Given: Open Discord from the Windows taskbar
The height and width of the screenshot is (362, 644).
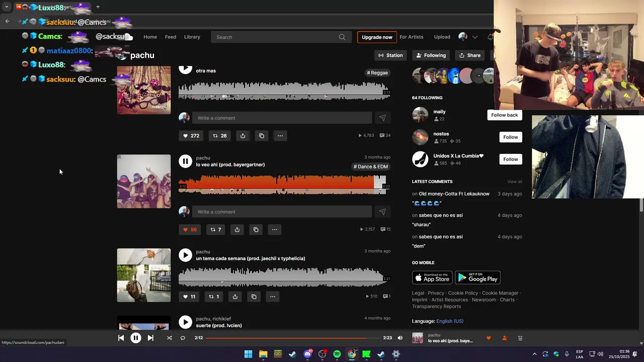Looking at the screenshot, I should click(307, 354).
